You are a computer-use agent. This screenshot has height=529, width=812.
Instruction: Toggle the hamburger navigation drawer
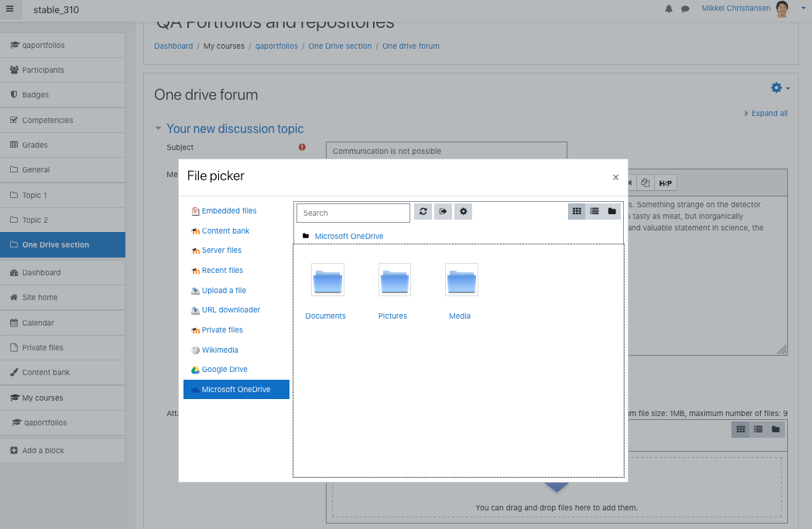coord(10,9)
